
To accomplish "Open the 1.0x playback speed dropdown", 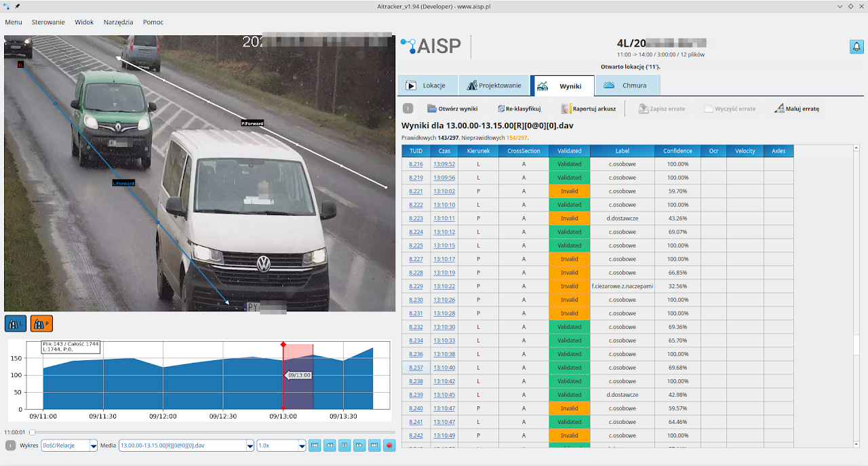I will click(x=281, y=446).
